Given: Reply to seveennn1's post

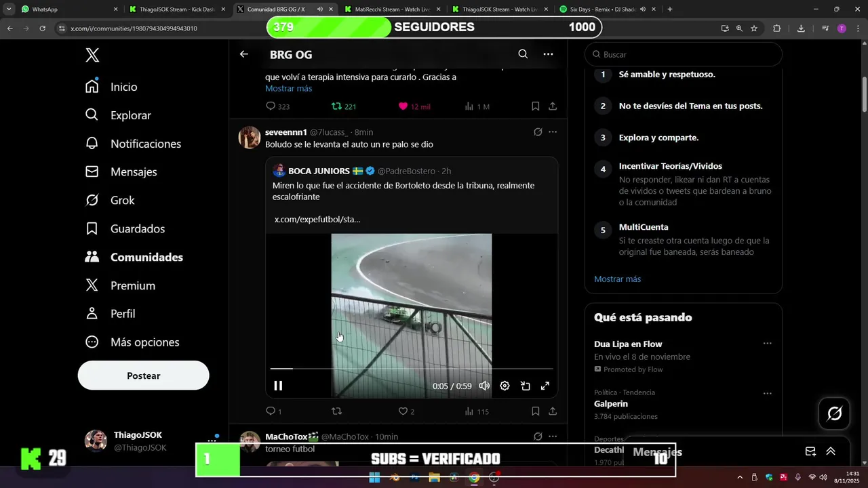Looking at the screenshot, I should (273, 411).
